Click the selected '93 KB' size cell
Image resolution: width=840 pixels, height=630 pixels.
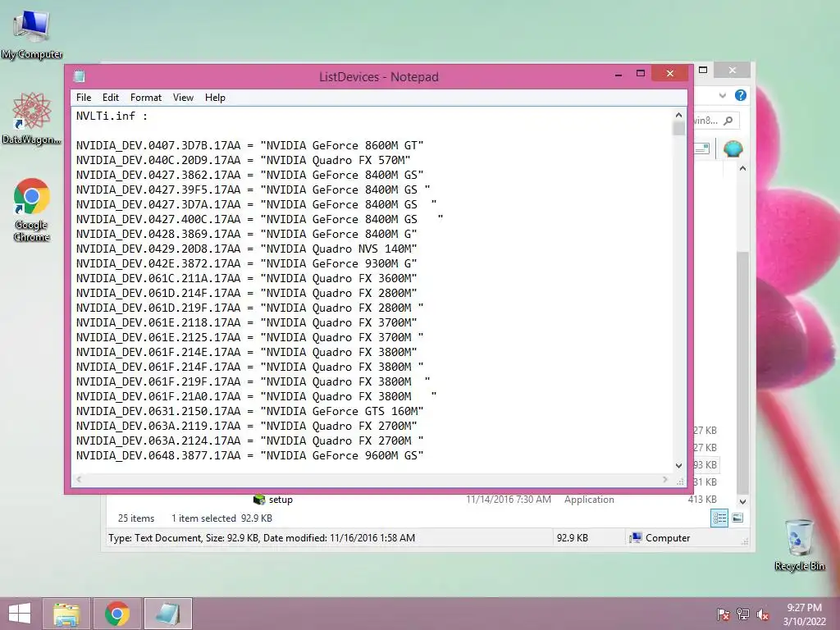click(706, 465)
